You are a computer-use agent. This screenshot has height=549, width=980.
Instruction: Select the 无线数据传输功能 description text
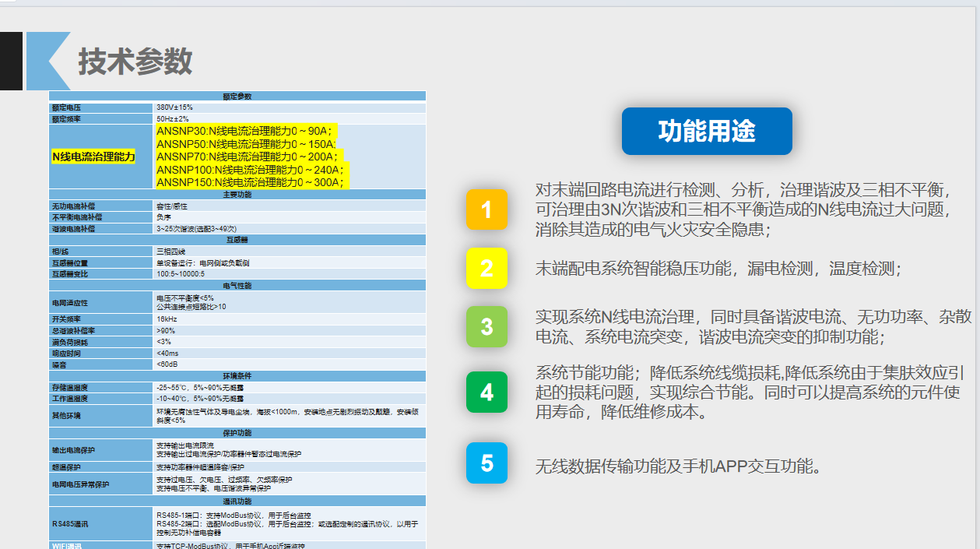[x=678, y=466]
